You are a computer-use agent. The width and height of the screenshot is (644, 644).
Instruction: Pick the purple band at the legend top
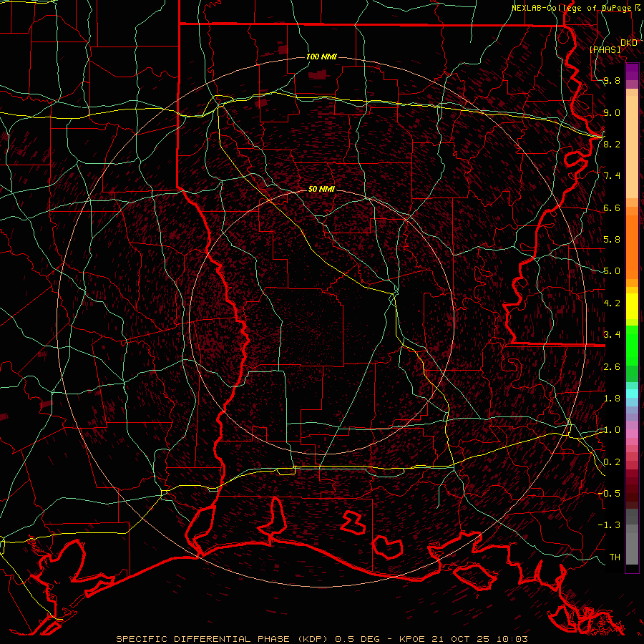[632, 72]
